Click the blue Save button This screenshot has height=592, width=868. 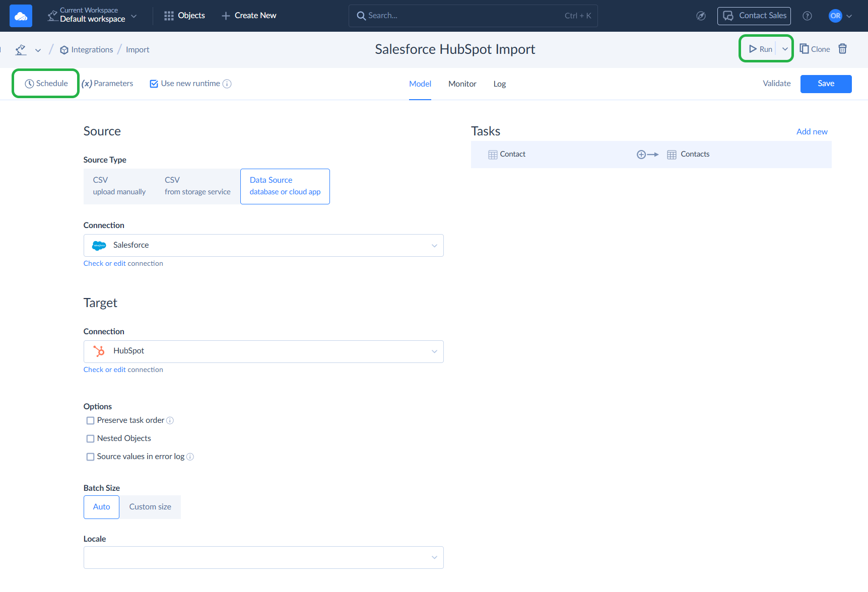click(x=826, y=84)
